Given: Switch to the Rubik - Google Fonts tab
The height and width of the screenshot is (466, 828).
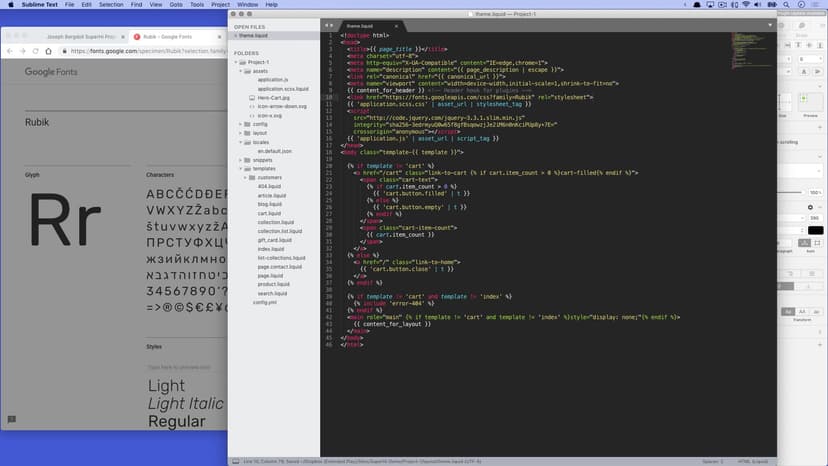Looking at the screenshot, I should 170,36.
